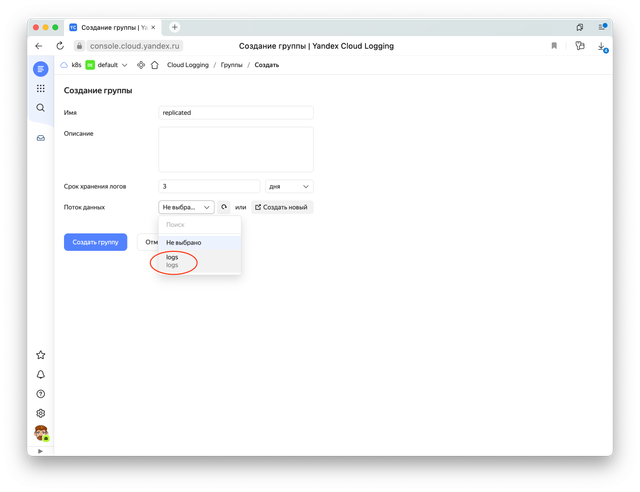Expand the sidebar with bottom arrow
This screenshot has width=640, height=492.
(40, 451)
